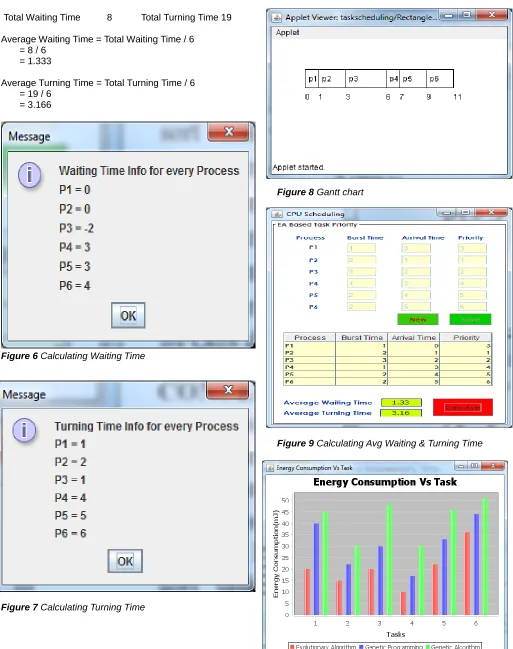Click 'Waiting Time Info for every Process' heading
Screen dimensions: 513x649
pos(149,171)
